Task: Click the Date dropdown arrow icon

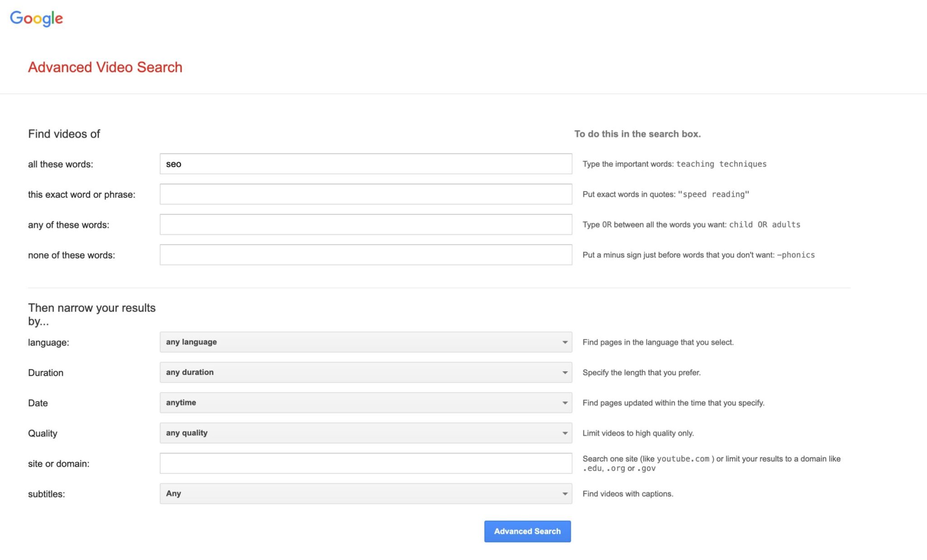Action: tap(565, 403)
